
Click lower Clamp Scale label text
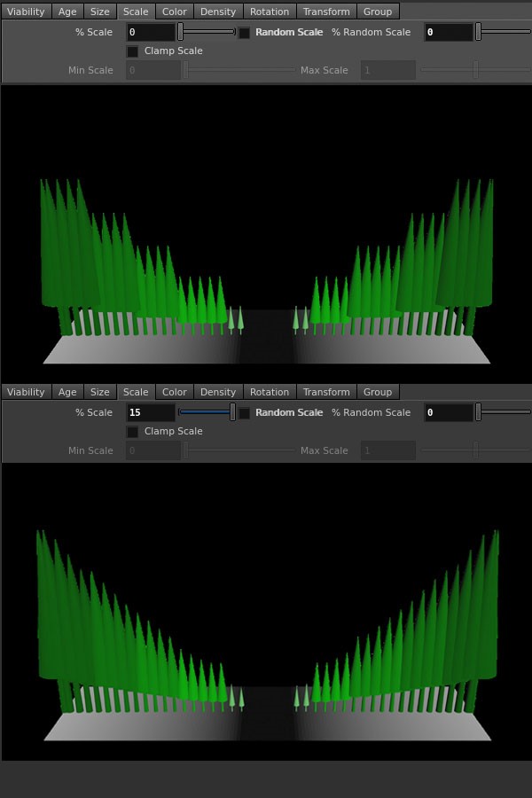(173, 431)
